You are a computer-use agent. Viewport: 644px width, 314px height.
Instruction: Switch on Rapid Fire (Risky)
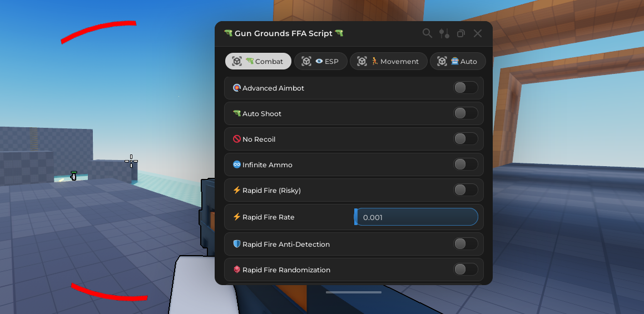pyautogui.click(x=465, y=190)
